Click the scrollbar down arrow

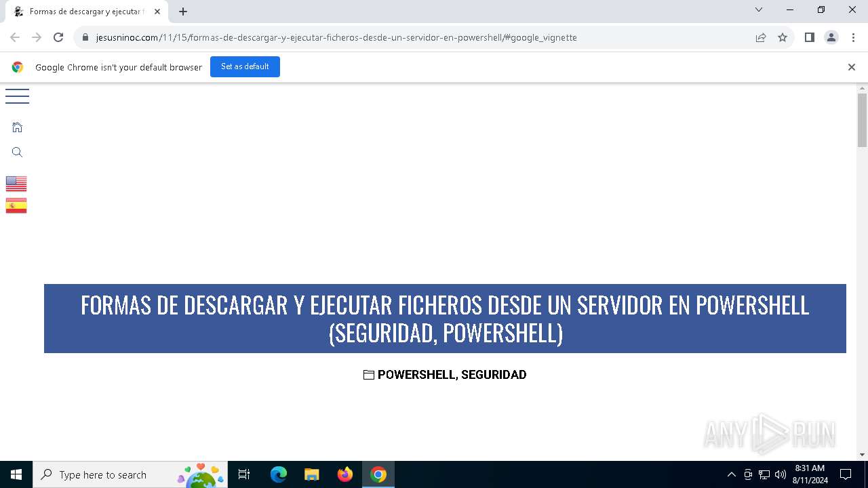pyautogui.click(x=863, y=455)
